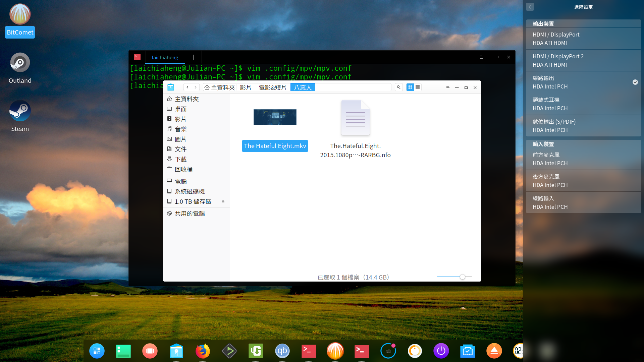Select the RARBG.nfo file icon

tap(355, 118)
